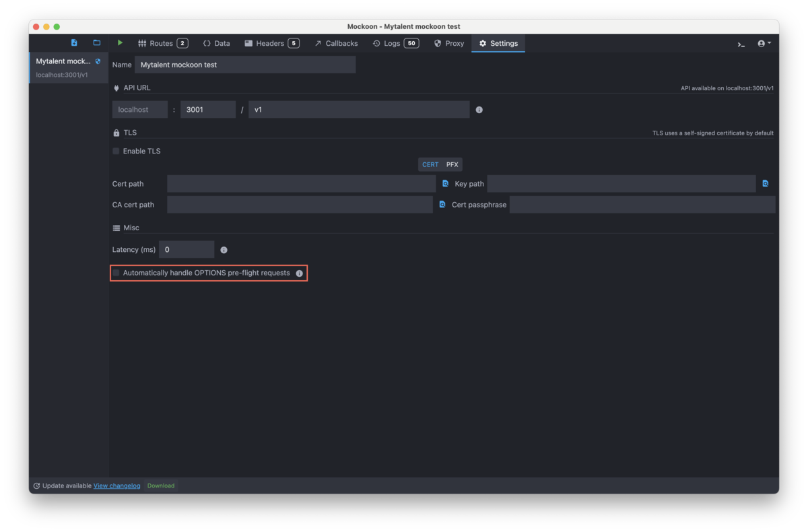Click the environment Name input field
808x532 pixels.
coord(245,65)
